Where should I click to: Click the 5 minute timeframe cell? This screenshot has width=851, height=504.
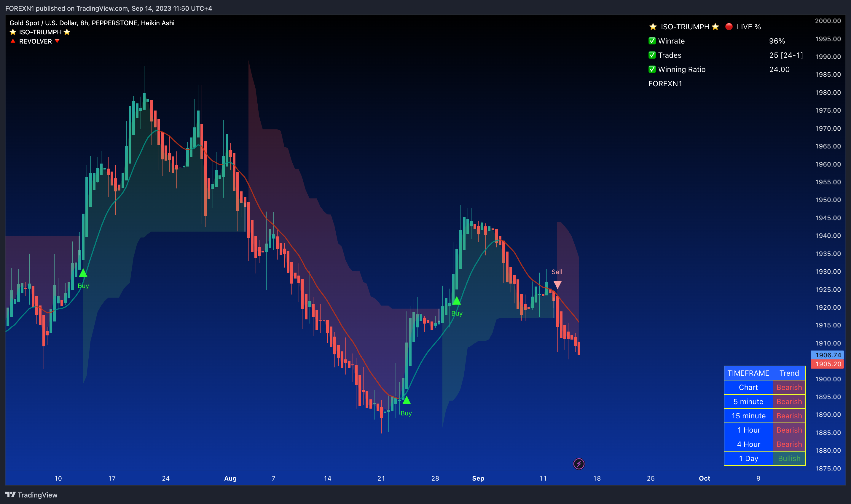point(748,401)
